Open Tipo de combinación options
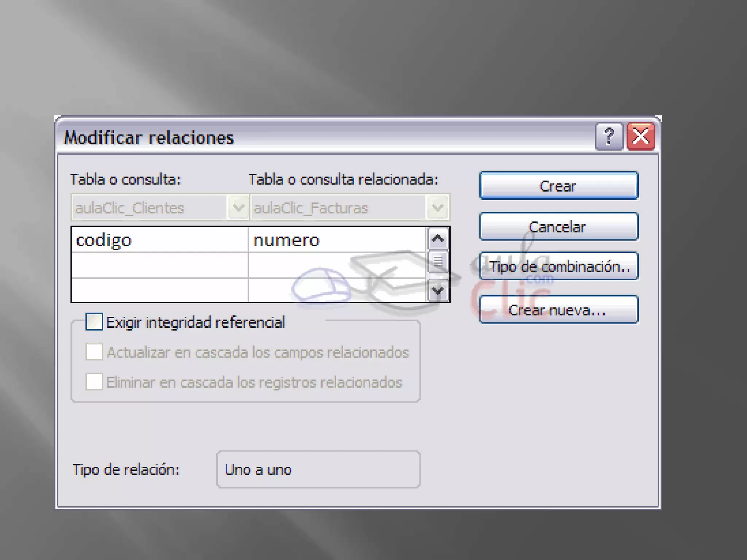This screenshot has height=560, width=747. point(559,266)
